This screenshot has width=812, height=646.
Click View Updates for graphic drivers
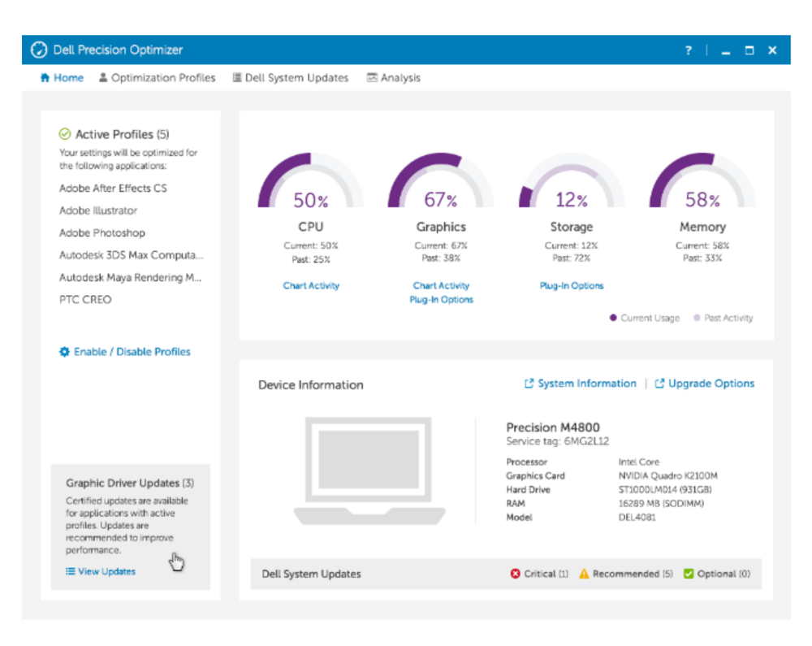[101, 571]
